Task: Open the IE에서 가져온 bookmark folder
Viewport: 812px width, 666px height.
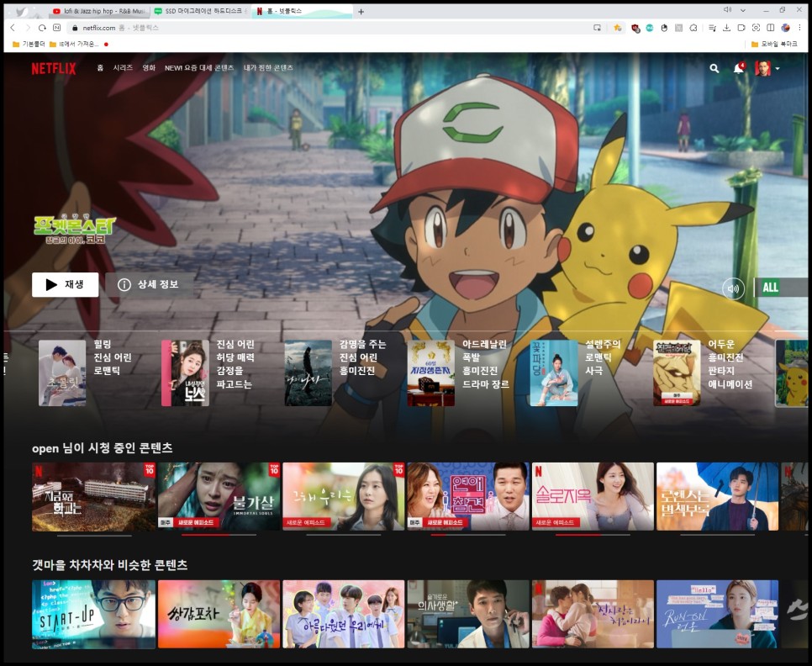Action: tap(74, 44)
